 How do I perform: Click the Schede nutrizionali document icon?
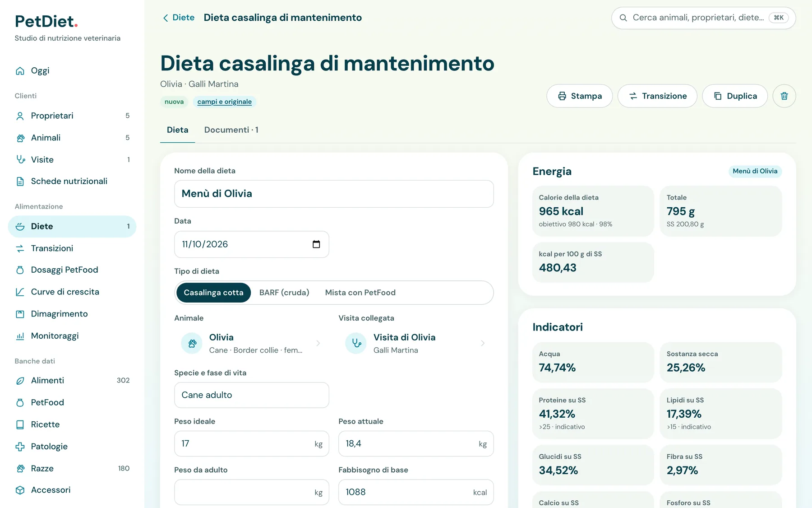[x=20, y=182]
